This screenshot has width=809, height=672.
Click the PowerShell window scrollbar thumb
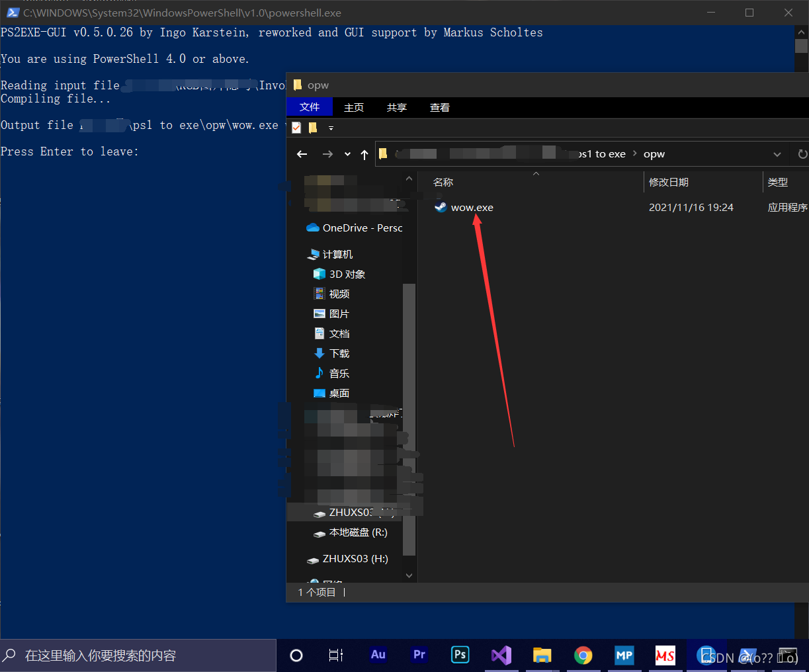(802, 46)
